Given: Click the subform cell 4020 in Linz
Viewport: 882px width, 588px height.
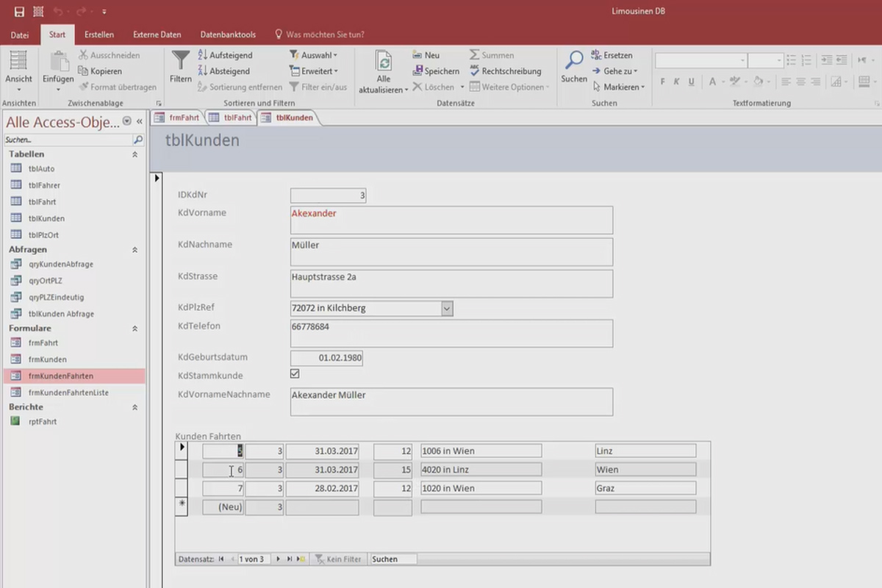Looking at the screenshot, I should pos(481,470).
